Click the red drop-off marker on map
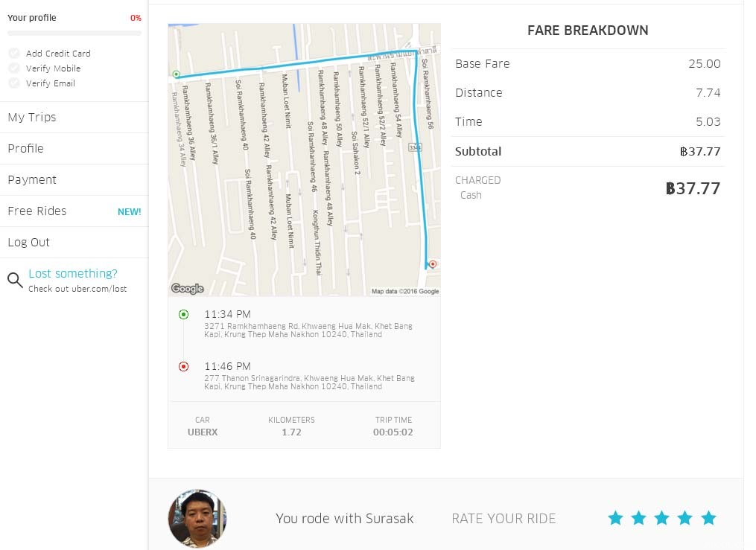Viewport: 756px width, 550px height. coord(433,263)
